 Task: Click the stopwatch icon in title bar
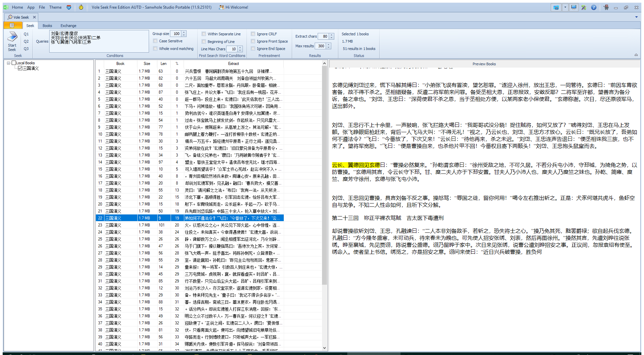[81, 7]
